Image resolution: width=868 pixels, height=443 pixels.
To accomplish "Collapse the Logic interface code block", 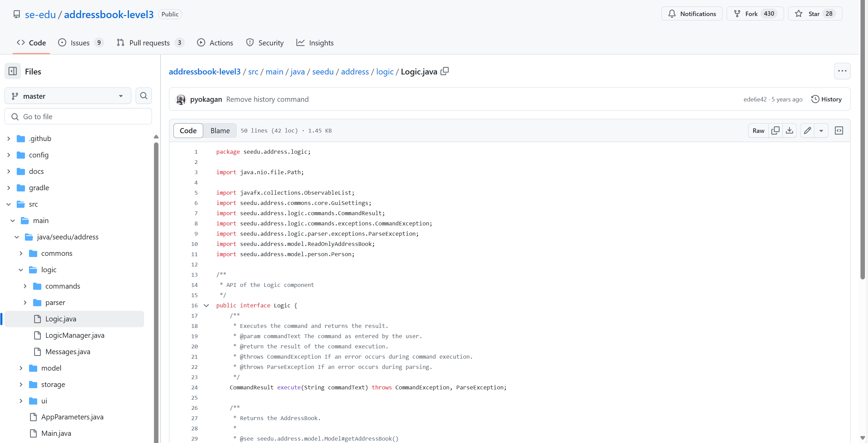I will (x=206, y=305).
